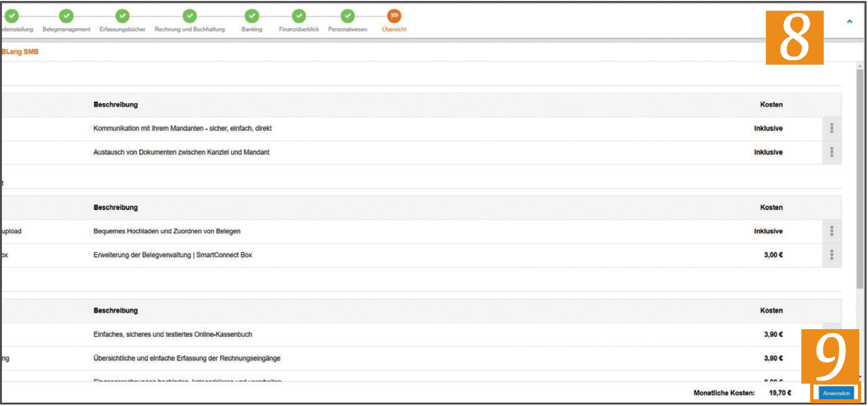Click the BLang SMB heading link
The image size is (868, 406).
pyautogui.click(x=20, y=52)
